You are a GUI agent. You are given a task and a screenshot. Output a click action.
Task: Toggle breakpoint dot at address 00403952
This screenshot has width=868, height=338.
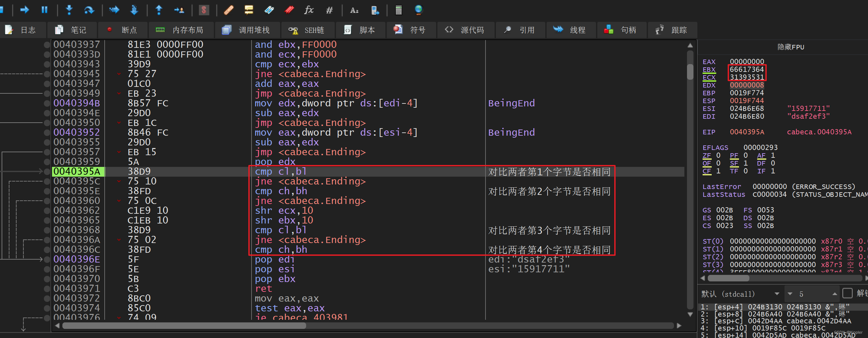47,133
